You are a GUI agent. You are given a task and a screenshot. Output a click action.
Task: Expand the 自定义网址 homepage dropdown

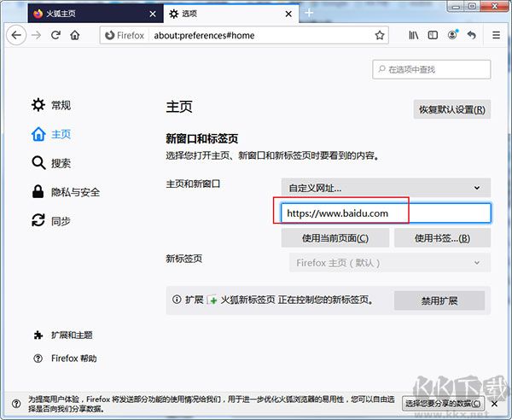point(386,188)
